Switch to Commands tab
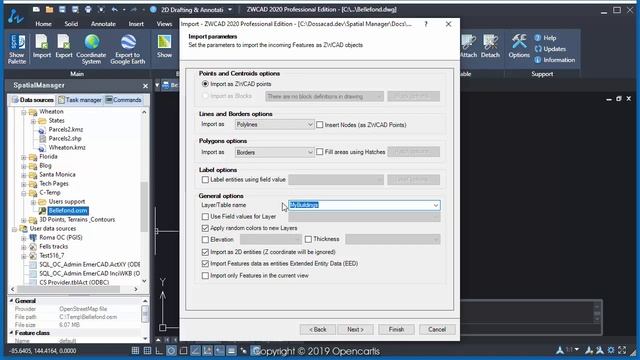Image resolution: width=640 pixels, height=360 pixels. 123,100
